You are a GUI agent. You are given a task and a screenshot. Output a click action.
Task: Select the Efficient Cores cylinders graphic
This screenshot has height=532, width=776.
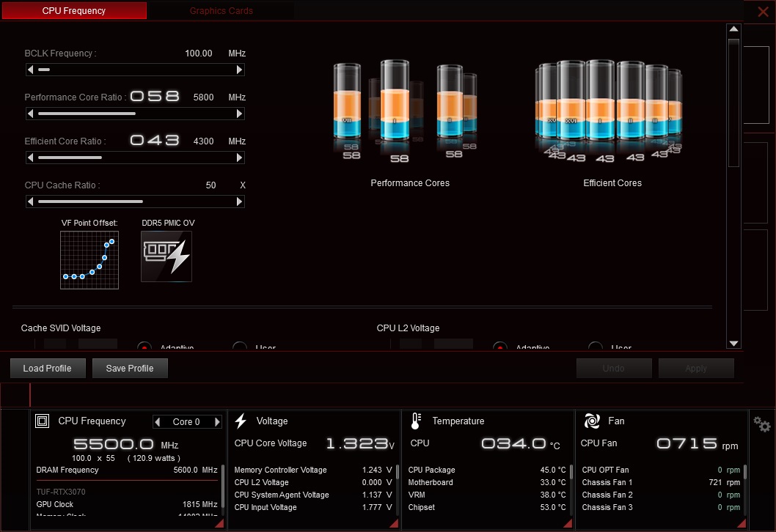click(x=609, y=111)
